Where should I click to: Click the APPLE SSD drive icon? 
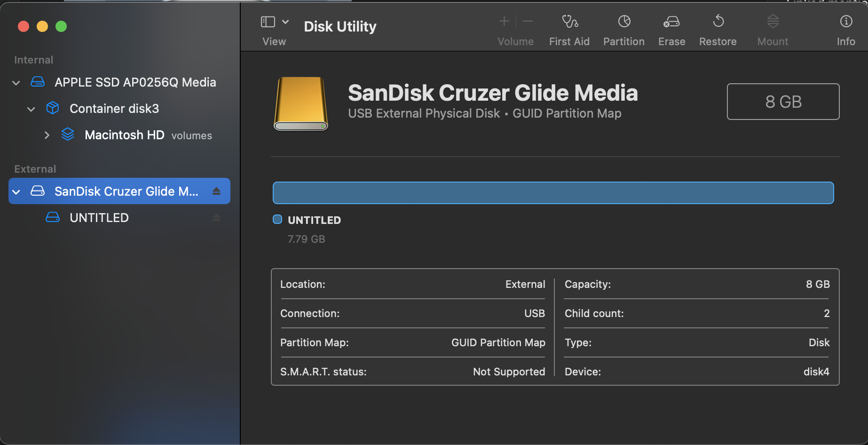point(38,82)
